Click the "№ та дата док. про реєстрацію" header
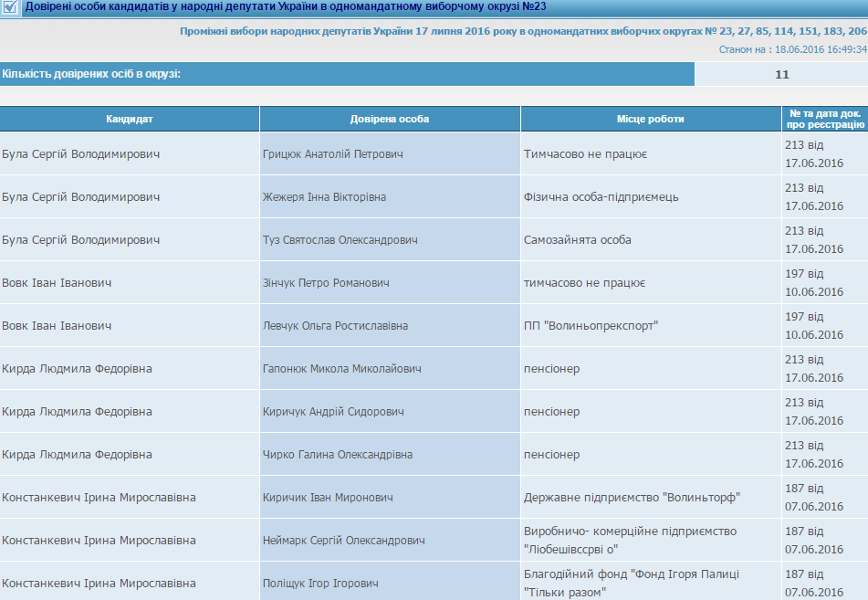Screen dimensions: 868x600 824,119
